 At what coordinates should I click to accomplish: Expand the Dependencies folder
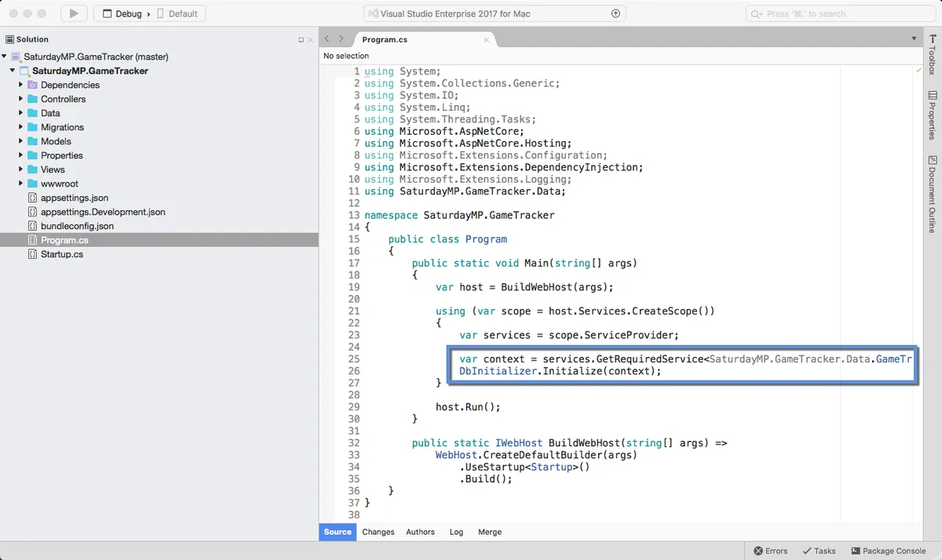pos(21,85)
